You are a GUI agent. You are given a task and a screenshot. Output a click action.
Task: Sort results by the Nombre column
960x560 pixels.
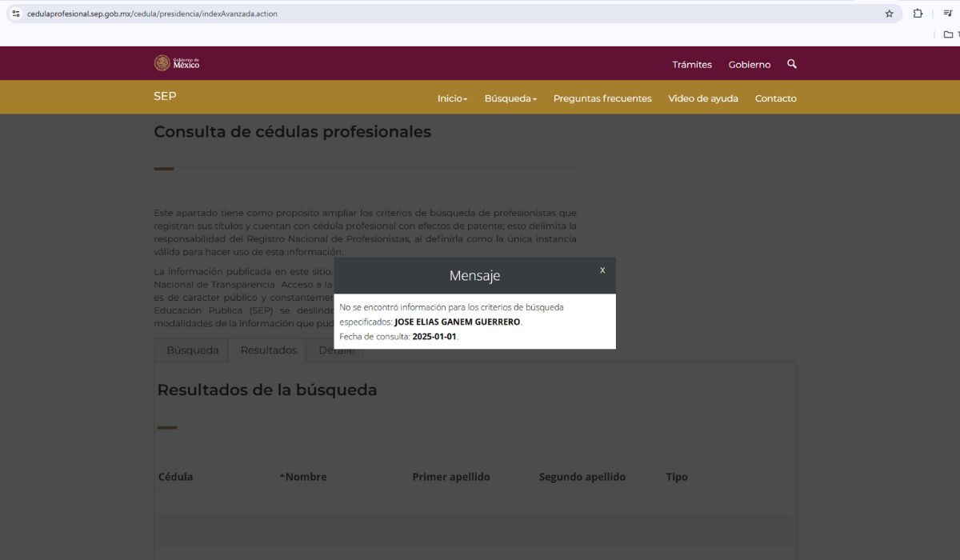pos(305,477)
